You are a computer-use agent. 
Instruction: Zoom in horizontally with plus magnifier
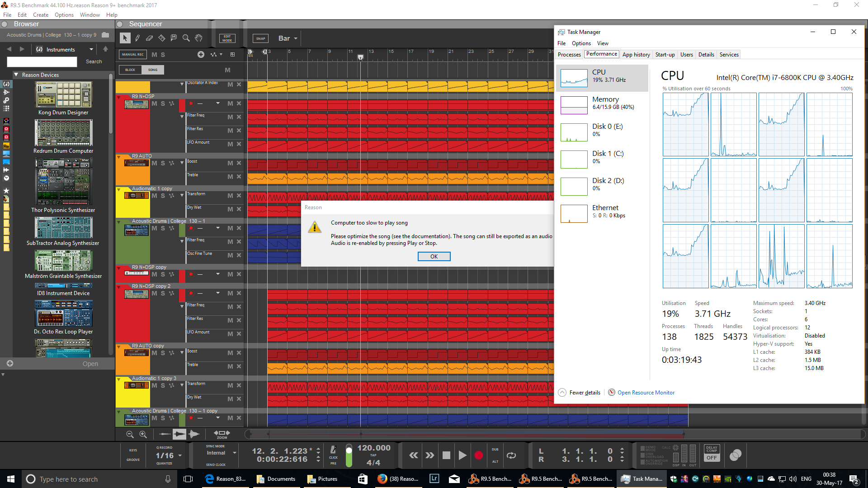tap(143, 434)
